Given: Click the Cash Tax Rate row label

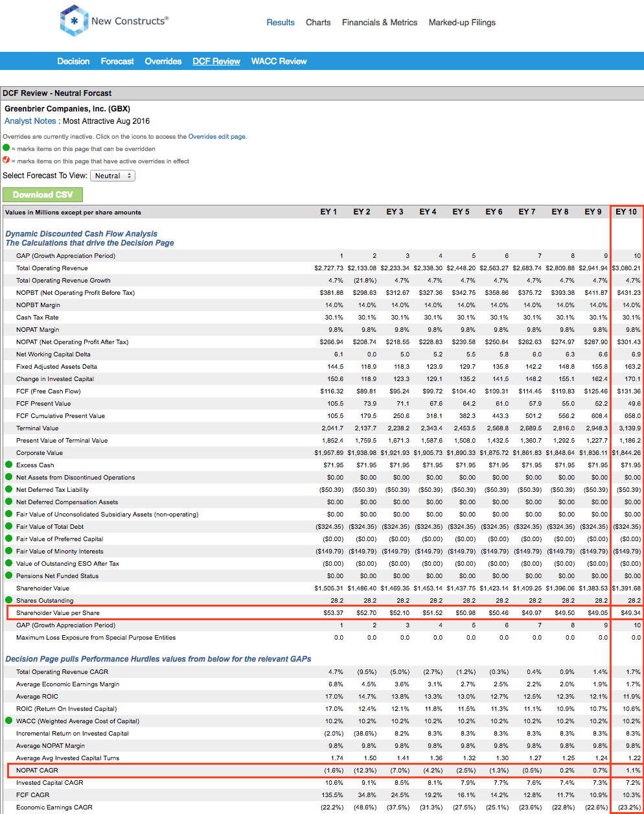Looking at the screenshot, I should (x=38, y=317).
